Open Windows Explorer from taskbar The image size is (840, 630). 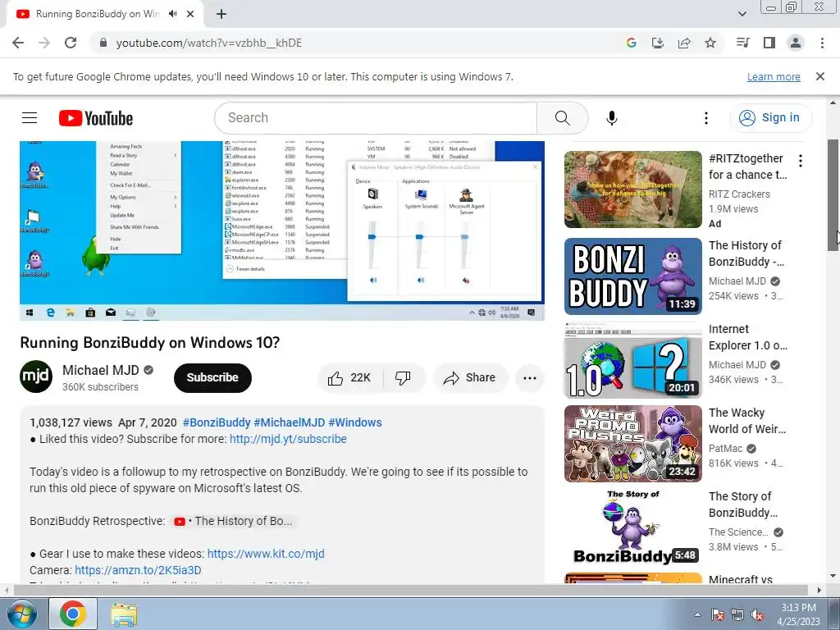click(x=124, y=614)
